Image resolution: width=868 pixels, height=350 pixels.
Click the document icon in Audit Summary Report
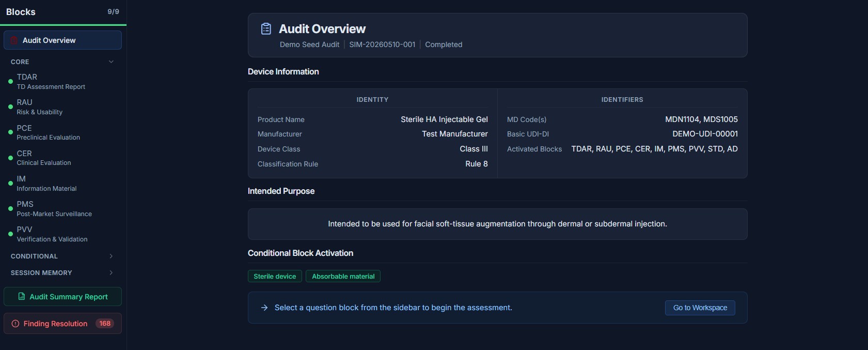(x=22, y=297)
